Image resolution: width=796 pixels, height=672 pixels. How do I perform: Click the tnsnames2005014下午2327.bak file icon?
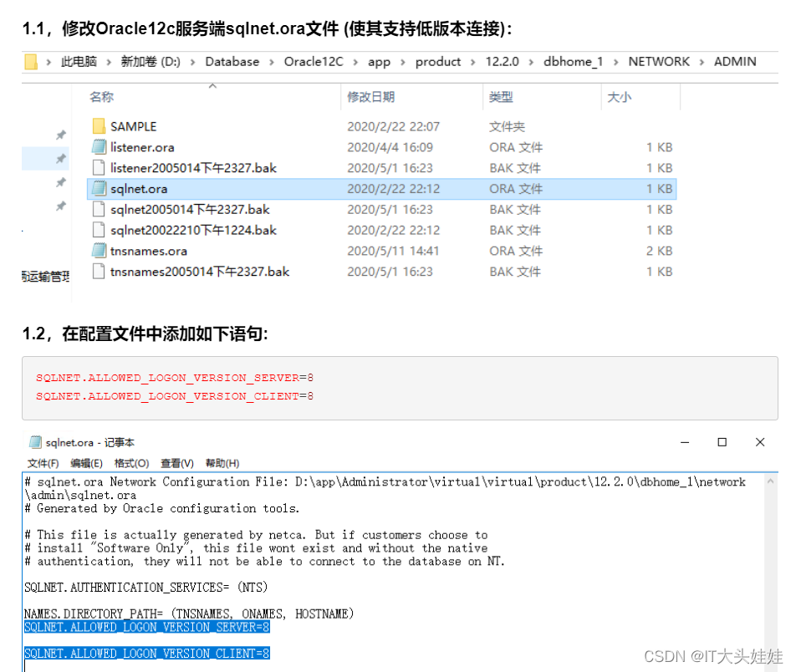point(99,272)
